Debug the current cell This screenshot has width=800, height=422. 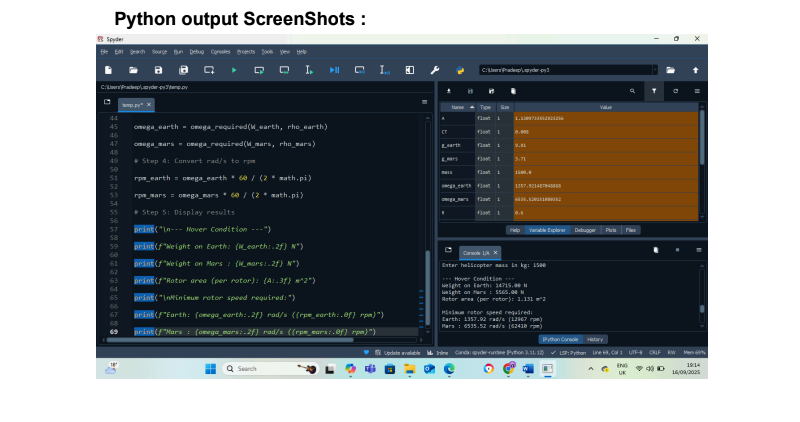pos(360,70)
